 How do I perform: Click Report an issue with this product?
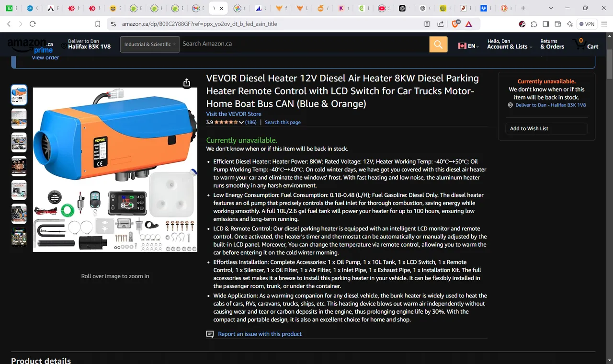click(260, 334)
